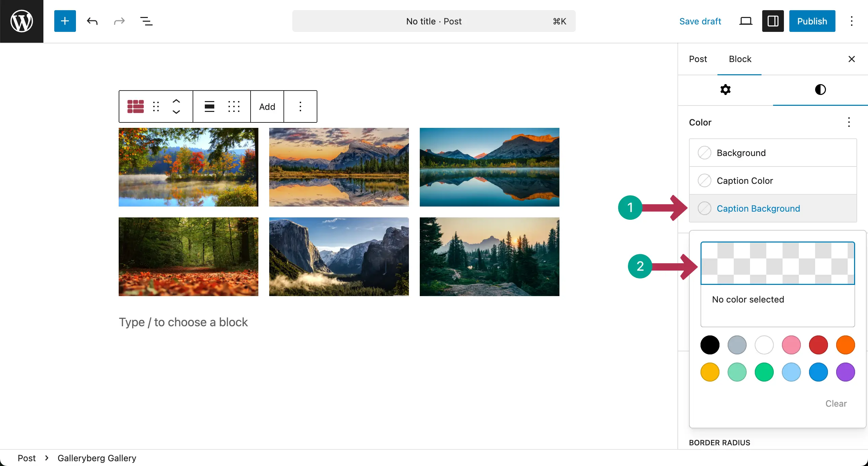The height and width of the screenshot is (466, 868).
Task: Switch to the Post tab in sidebar
Action: tap(698, 59)
